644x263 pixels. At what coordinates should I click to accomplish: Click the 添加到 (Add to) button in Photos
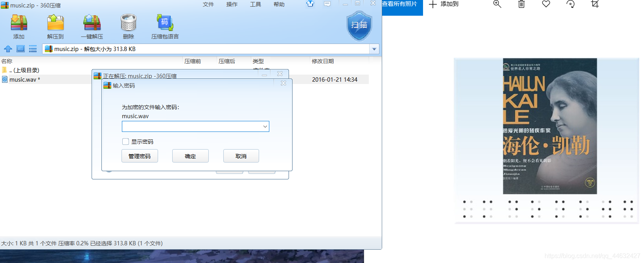pyautogui.click(x=443, y=4)
